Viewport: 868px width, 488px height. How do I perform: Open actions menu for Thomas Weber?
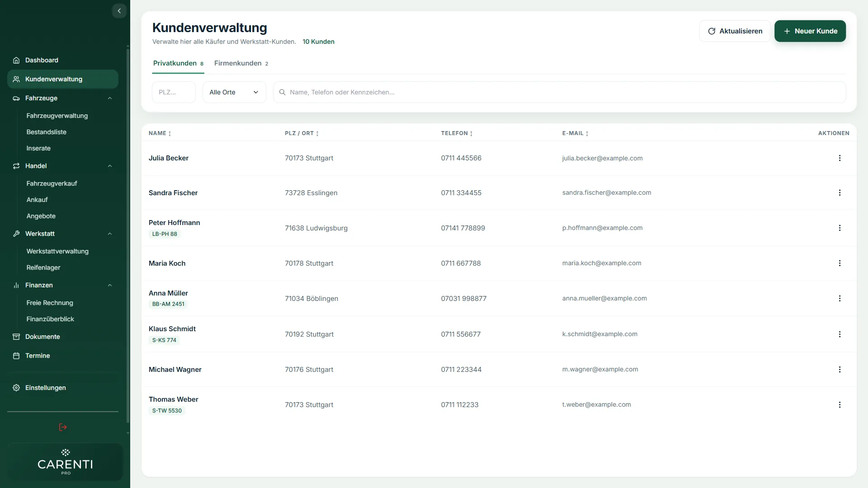(x=840, y=405)
